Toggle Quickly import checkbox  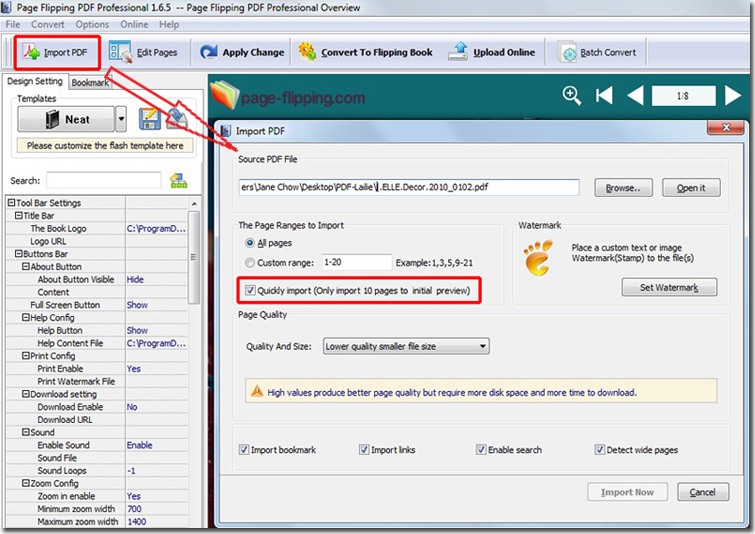coord(250,290)
